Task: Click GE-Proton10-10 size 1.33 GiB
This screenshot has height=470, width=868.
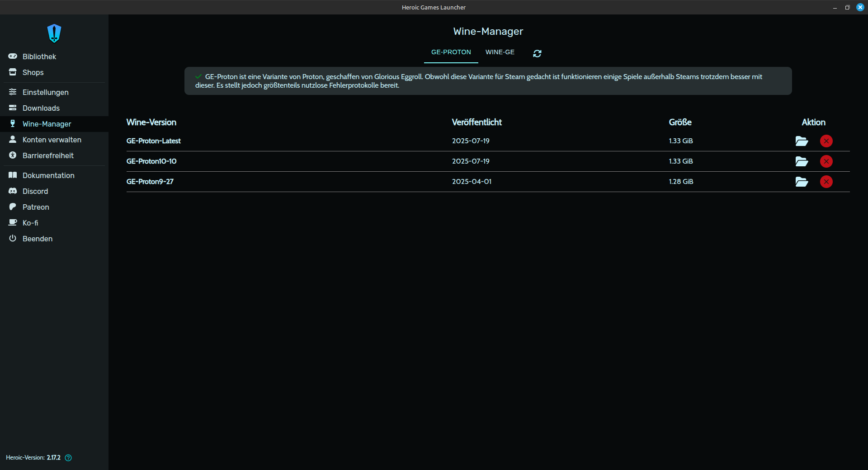Action: coord(681,161)
